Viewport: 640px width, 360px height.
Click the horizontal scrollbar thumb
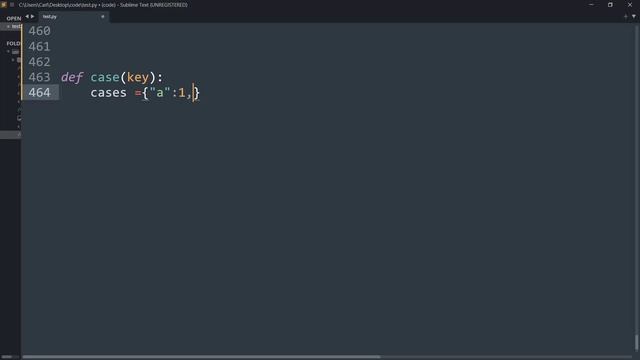[x=201, y=357]
